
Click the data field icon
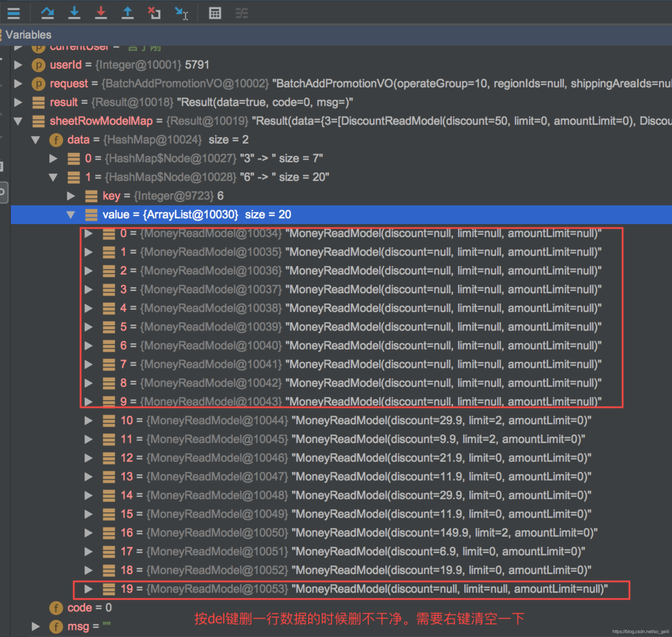[x=56, y=140]
